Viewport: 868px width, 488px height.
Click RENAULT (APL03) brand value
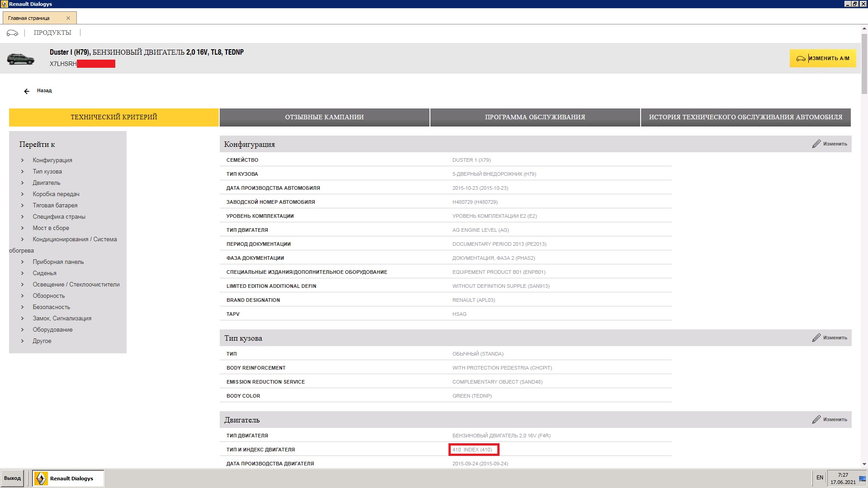[x=474, y=300]
